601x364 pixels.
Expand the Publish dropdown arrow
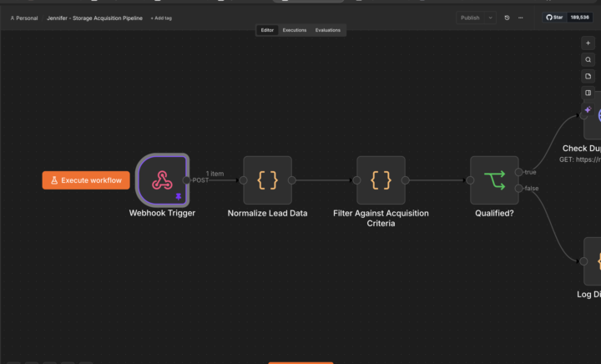[x=490, y=18]
